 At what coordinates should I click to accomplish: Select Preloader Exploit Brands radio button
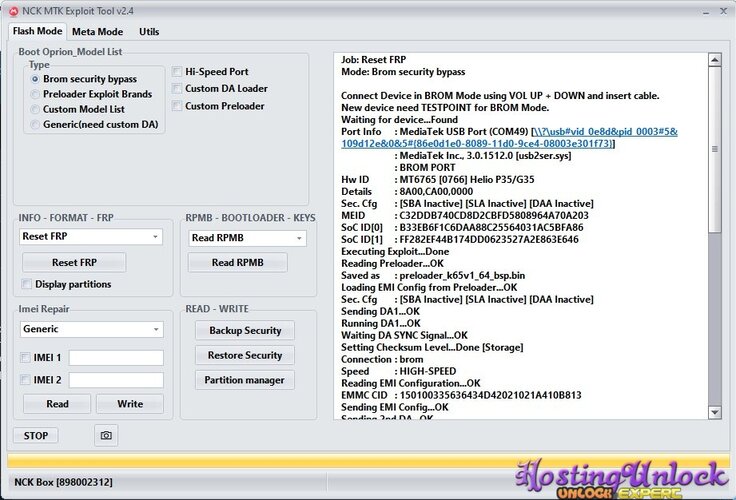point(35,94)
